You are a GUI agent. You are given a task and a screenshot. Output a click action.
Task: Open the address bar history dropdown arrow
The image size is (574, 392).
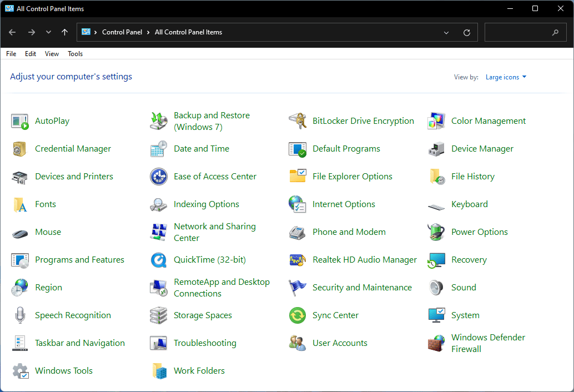coord(446,33)
